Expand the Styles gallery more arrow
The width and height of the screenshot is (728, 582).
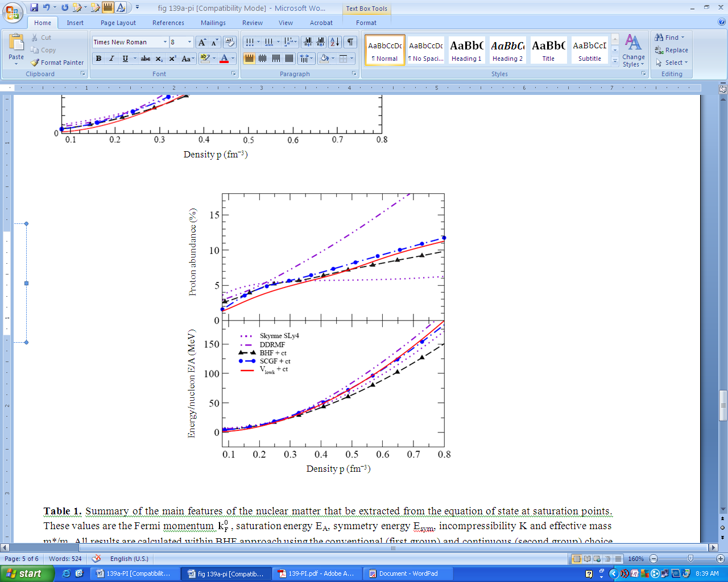(615, 61)
